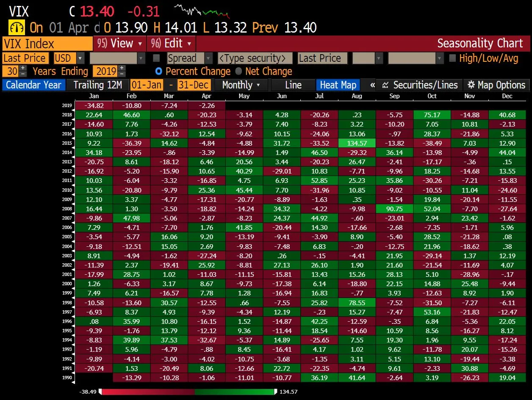
Task: Click the 30 years number field
Action: point(11,71)
